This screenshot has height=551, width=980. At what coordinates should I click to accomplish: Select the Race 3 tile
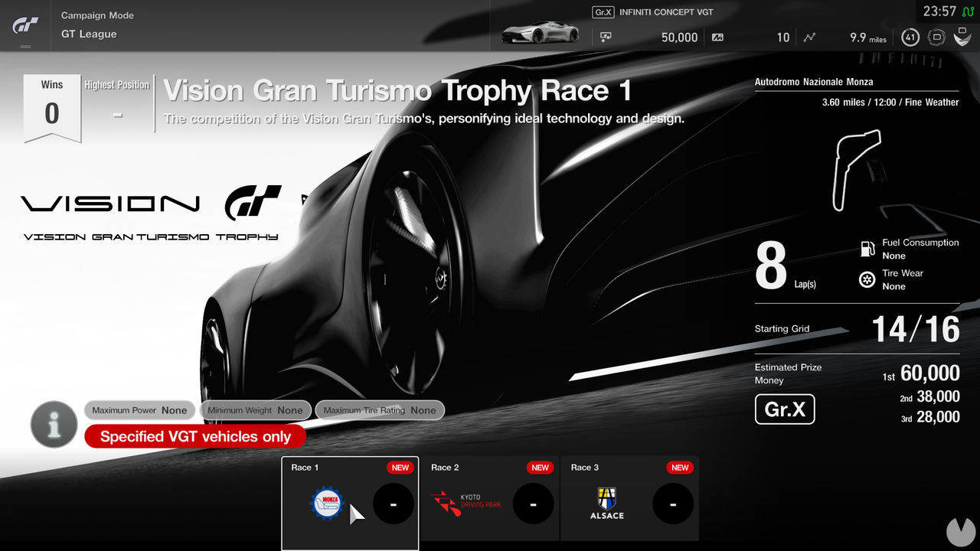point(630,499)
